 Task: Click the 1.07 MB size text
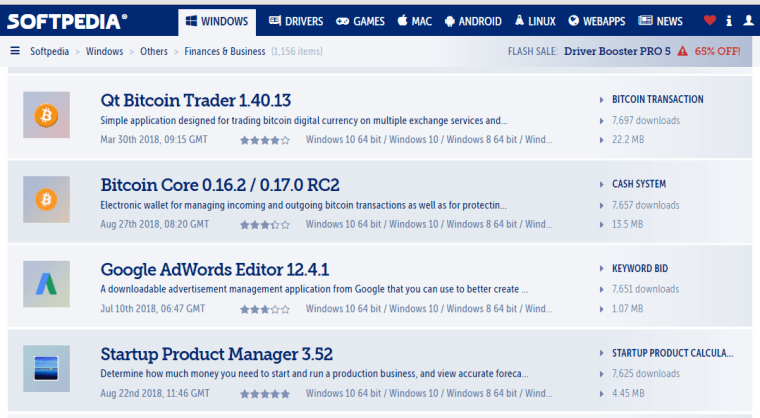click(628, 308)
